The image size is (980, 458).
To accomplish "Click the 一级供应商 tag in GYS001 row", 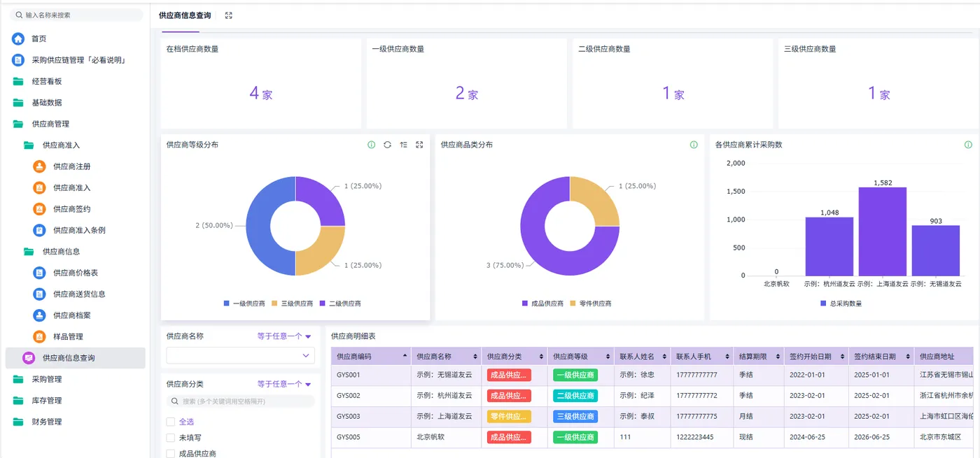I will (x=575, y=375).
